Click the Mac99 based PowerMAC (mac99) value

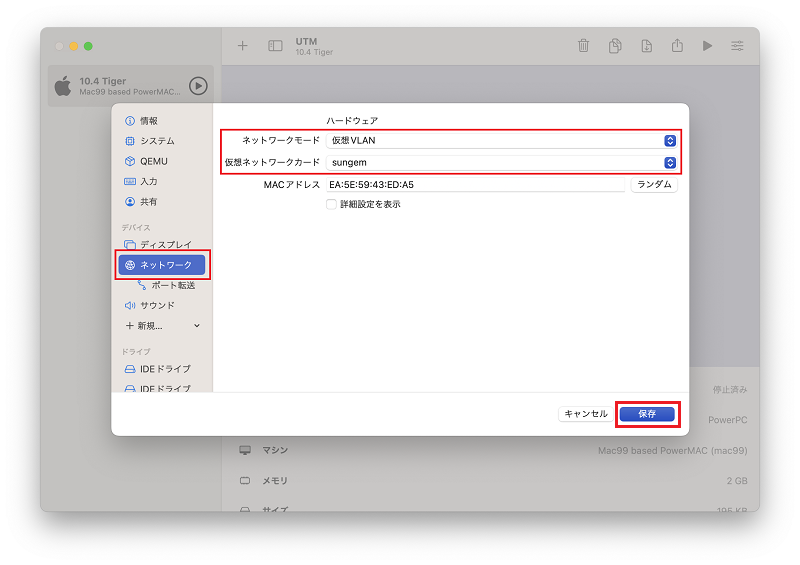672,451
